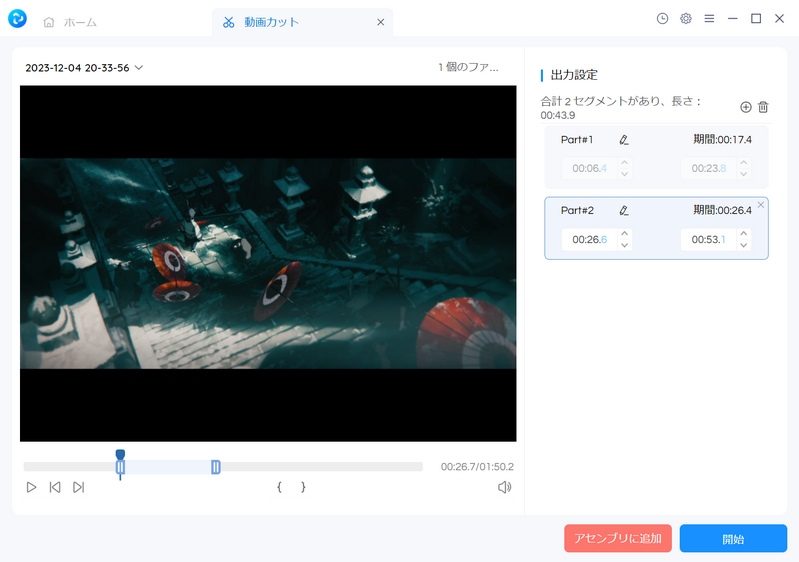Click the Part#2 duration 期間:00:26.4
The image size is (799, 562).
[x=722, y=210]
